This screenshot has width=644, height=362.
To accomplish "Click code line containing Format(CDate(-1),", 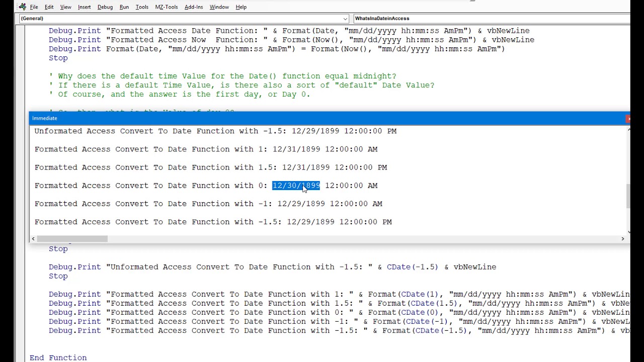I will [339, 321].
